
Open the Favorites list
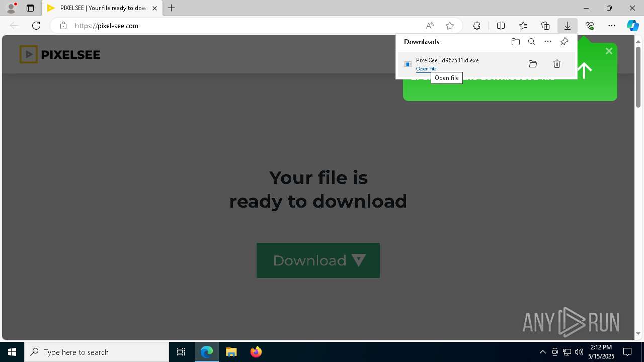tap(523, 26)
